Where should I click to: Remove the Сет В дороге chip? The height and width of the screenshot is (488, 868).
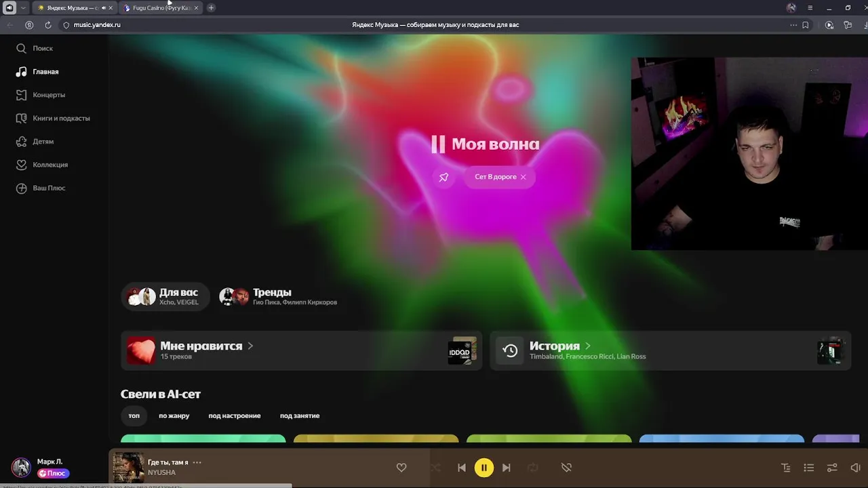click(x=523, y=177)
